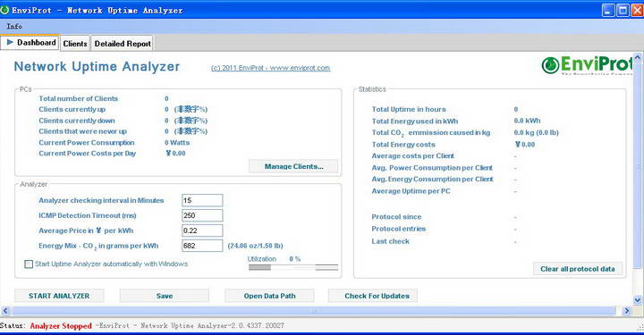The height and width of the screenshot is (335, 644).
Task: Close the EnviProt window
Action: [637, 10]
